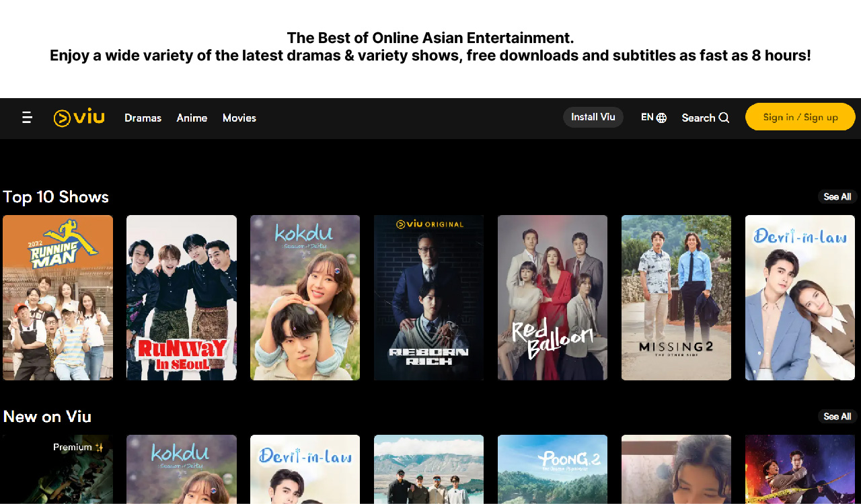861x504 pixels.
Task: Open the Red Balloon poster
Action: point(552,298)
